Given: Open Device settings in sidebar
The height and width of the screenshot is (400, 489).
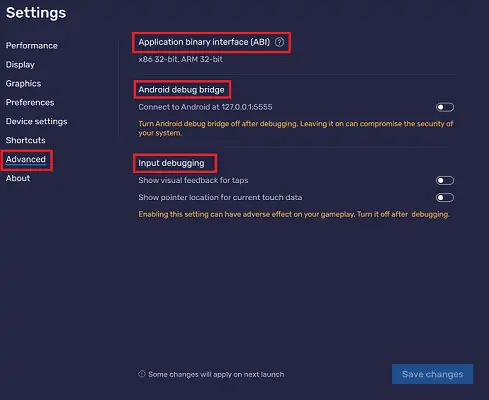Looking at the screenshot, I should tap(36, 121).
